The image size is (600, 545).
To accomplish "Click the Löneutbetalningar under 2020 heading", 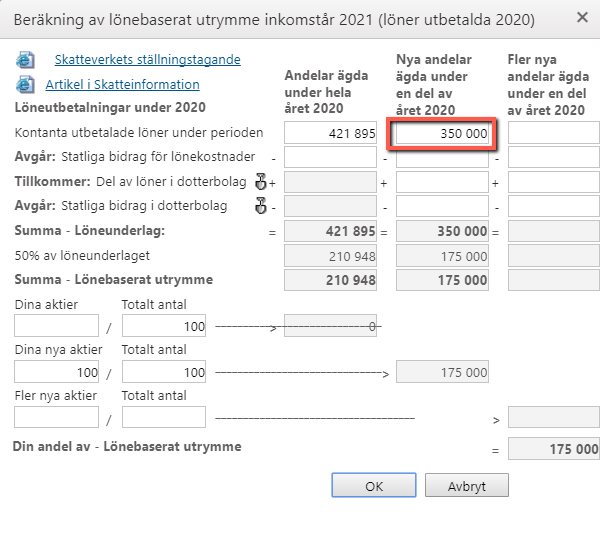I will tap(110, 108).
